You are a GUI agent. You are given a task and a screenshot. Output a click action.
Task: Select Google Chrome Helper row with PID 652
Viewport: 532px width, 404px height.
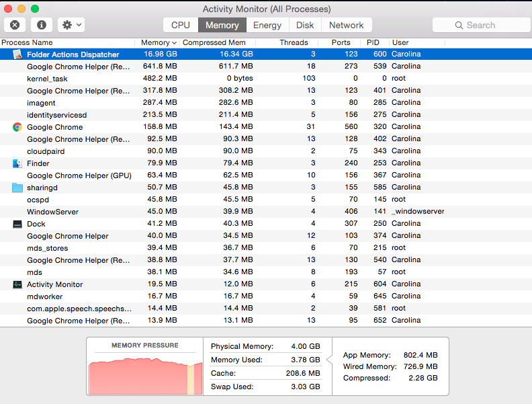(266, 321)
